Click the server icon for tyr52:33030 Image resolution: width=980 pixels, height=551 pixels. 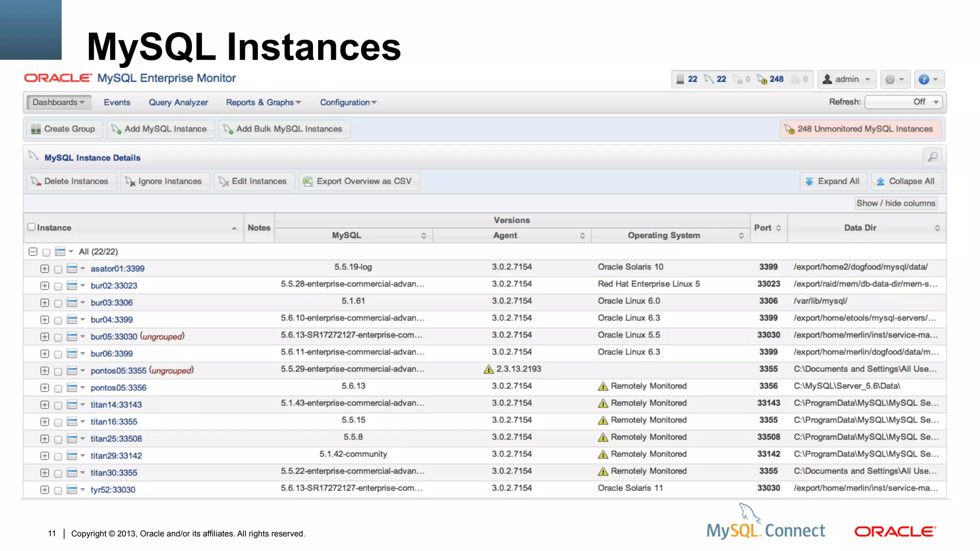click(72, 490)
